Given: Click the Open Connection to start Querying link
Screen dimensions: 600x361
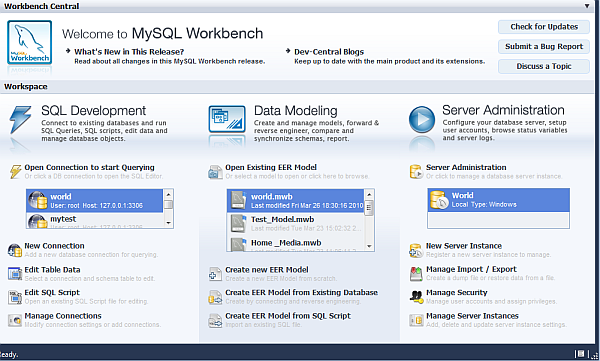Looking at the screenshot, I should [x=90, y=167].
